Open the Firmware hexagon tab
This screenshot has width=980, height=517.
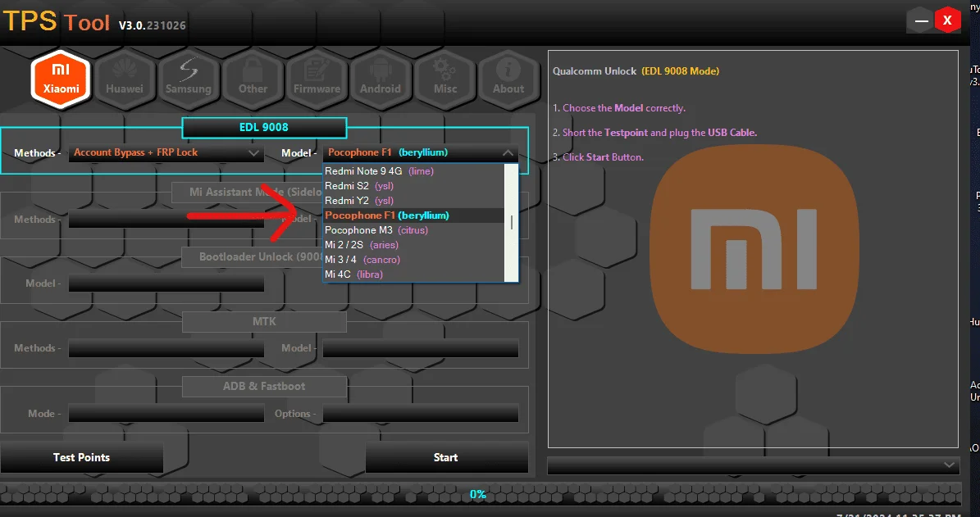pyautogui.click(x=317, y=79)
